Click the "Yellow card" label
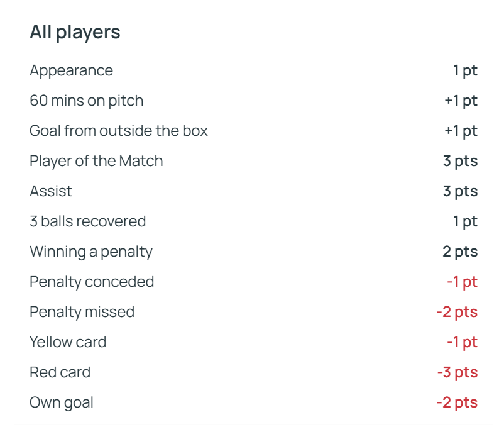The image size is (504, 427). pyautogui.click(x=68, y=342)
